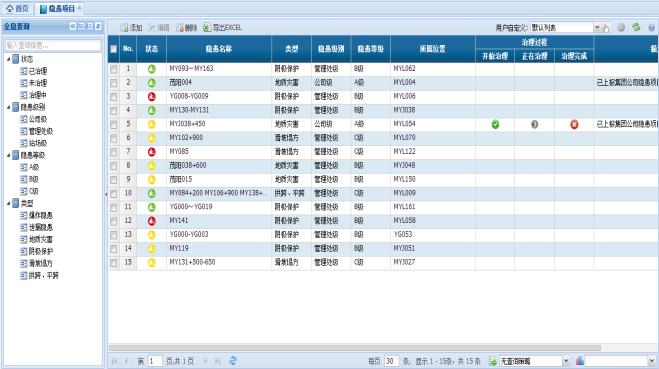Click the bar chart icon in bottom bar
Image resolution: width=659 pixels, height=369 pixels.
580,361
